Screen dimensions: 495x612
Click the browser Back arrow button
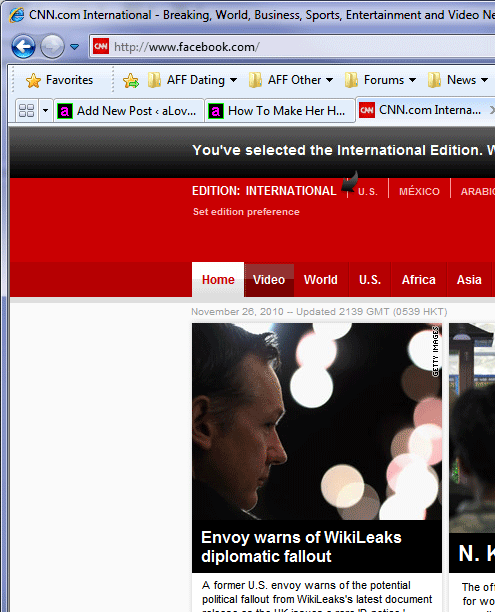pos(23,46)
